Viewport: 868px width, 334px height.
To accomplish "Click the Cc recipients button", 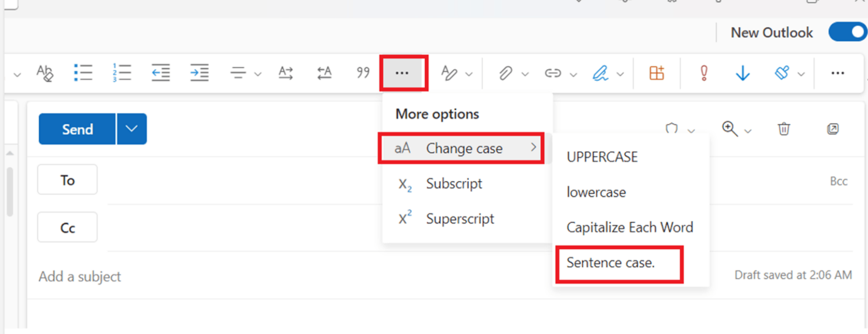I will click(67, 227).
